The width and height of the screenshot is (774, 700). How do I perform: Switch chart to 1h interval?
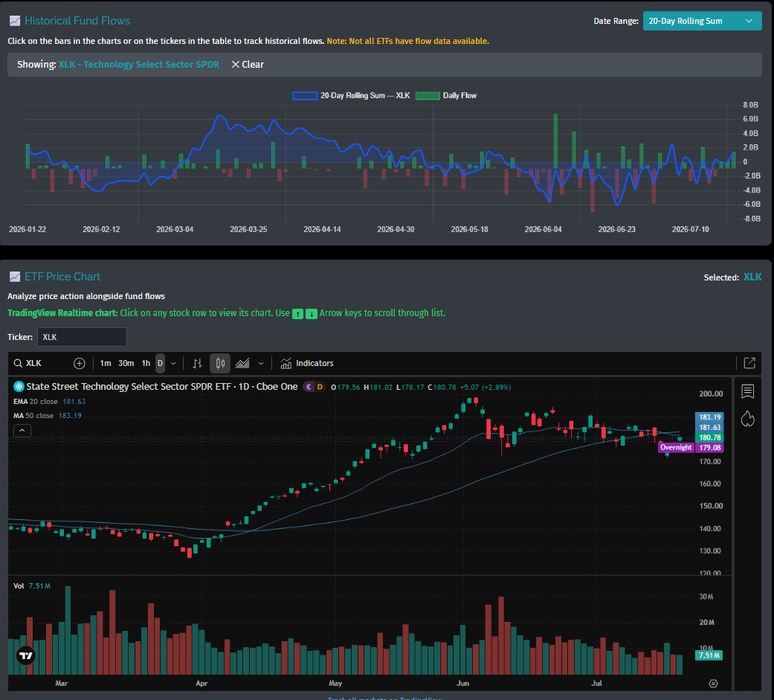click(x=146, y=364)
